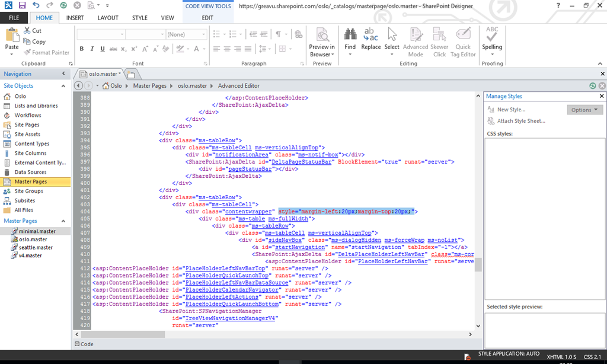Switch to the INSERT ribbon tab
Viewport: 607px width, 364px height.
pyautogui.click(x=75, y=18)
